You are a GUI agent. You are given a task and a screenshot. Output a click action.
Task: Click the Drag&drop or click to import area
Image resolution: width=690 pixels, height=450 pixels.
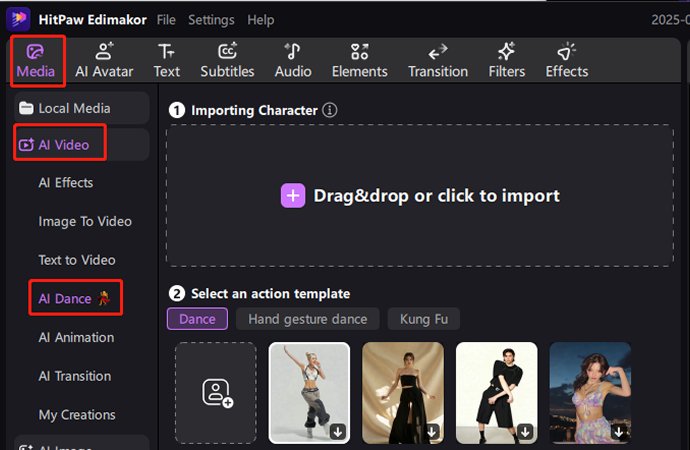click(420, 196)
